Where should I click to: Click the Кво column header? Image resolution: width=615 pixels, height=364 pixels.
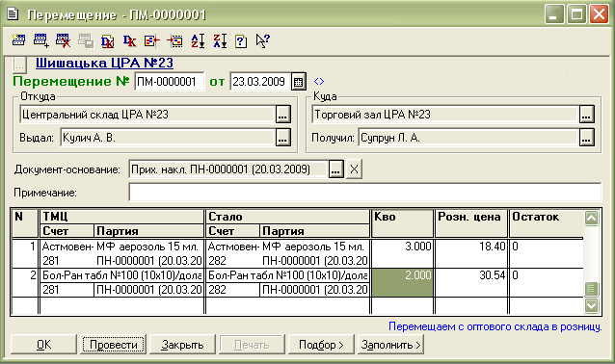[x=402, y=223]
